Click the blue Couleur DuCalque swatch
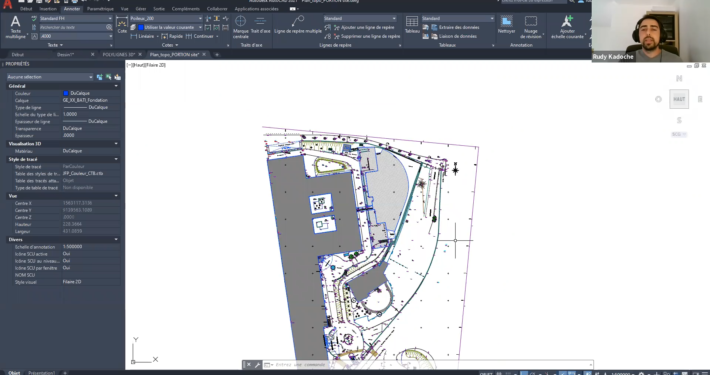Screen dimensions: 710x375 [x=66, y=93]
